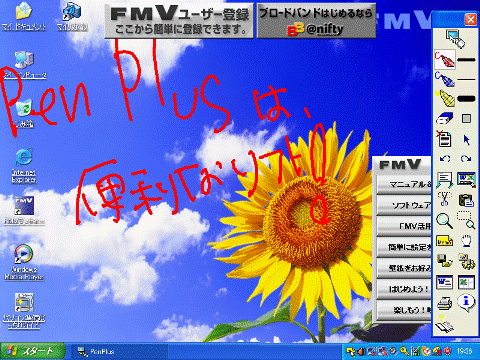The image size is (480, 360).
Task: Click the text note banner icon
Action: click(x=445, y=180)
